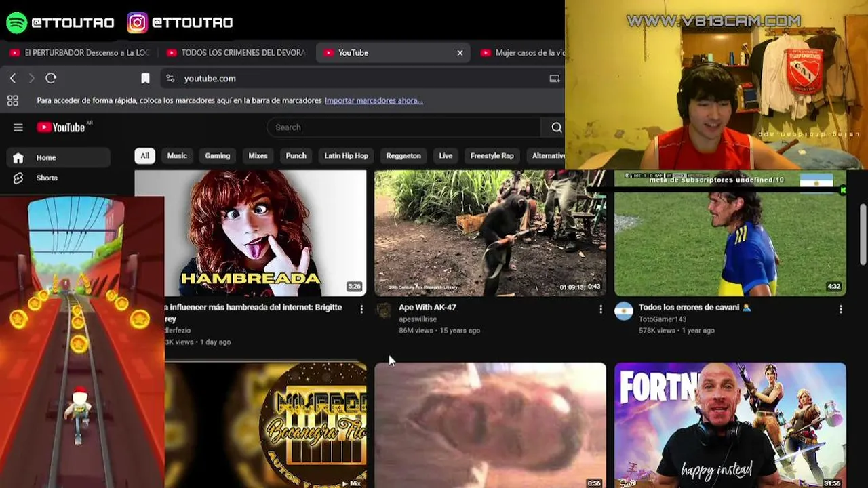Select the Mixes filter chip

click(x=258, y=156)
